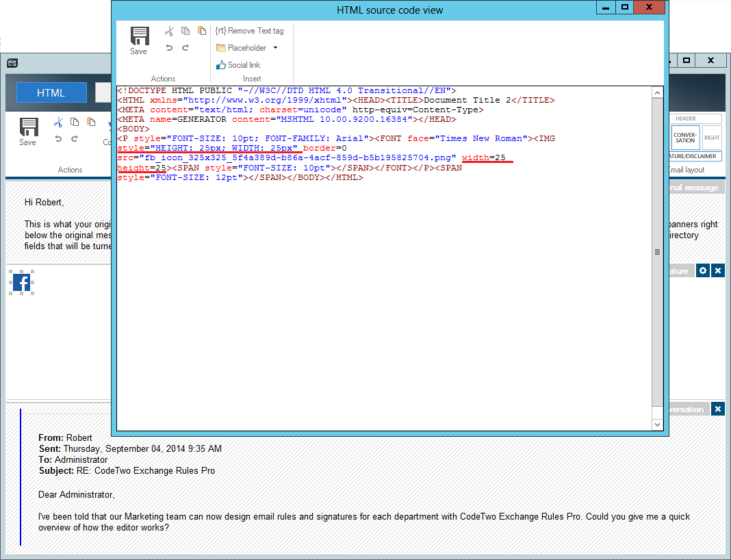Click Save in the main editor ribbon
This screenshot has height=560, width=731.
(28, 131)
